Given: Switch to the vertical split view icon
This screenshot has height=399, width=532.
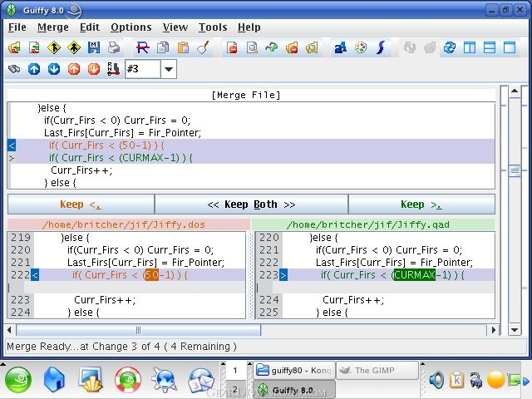Looking at the screenshot, I should (470, 47).
